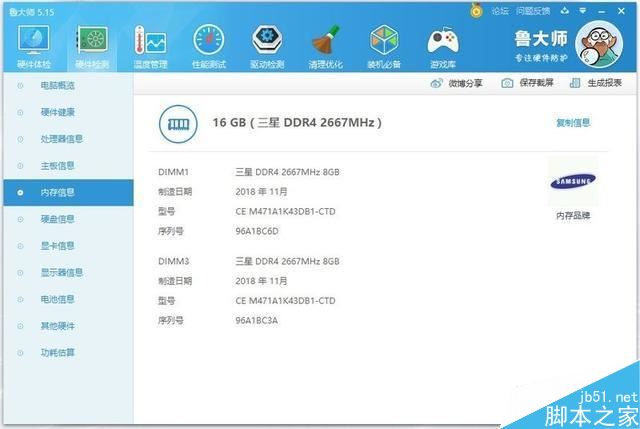
Task: Click the gold medal icon in title bar
Action: coord(476,10)
